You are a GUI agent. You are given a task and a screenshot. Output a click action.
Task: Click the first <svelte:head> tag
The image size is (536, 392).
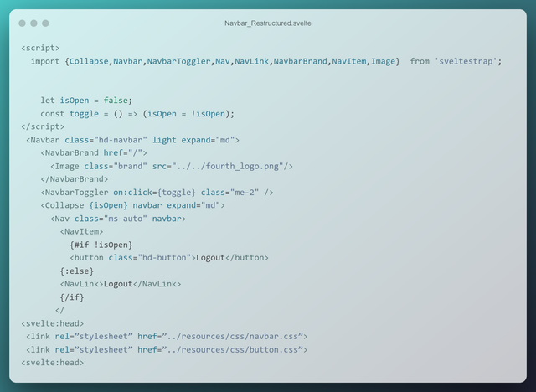pos(52,323)
